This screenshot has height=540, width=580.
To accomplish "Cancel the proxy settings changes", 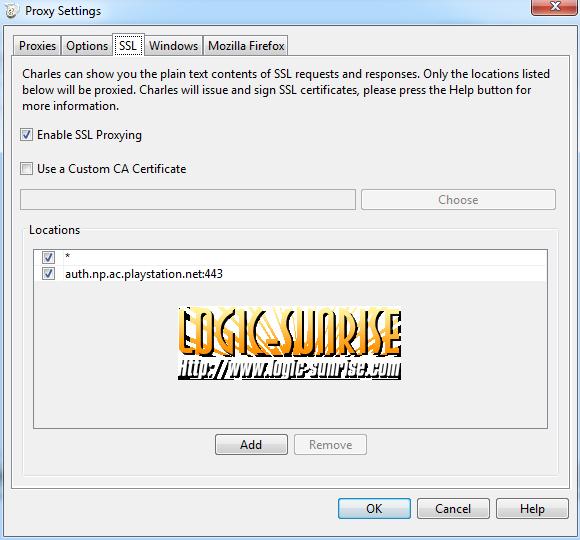I will coord(453,509).
